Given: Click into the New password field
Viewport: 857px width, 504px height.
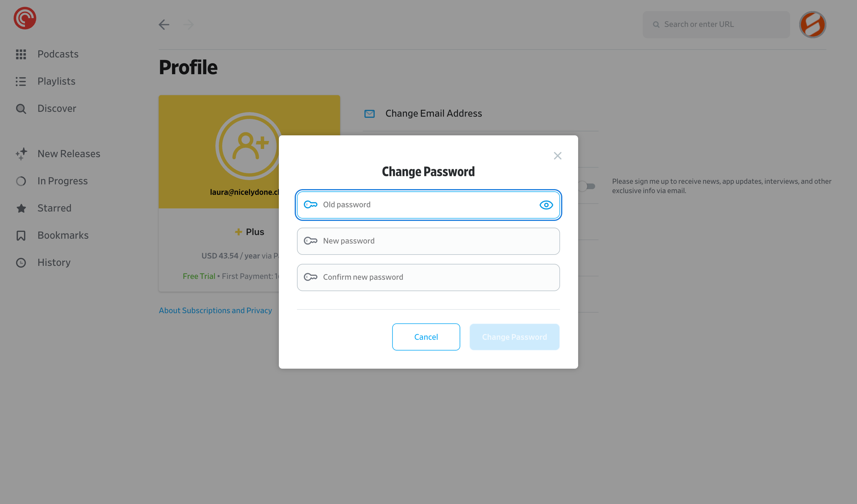Looking at the screenshot, I should pyautogui.click(x=428, y=241).
